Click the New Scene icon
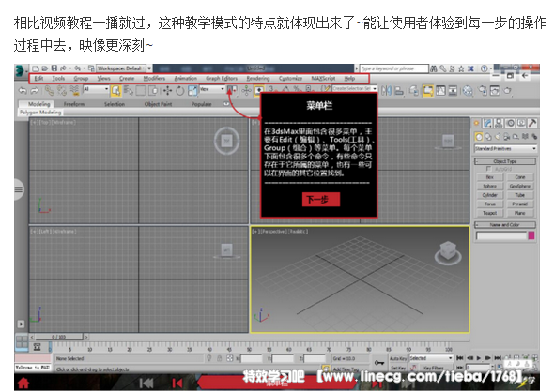 (x=36, y=68)
